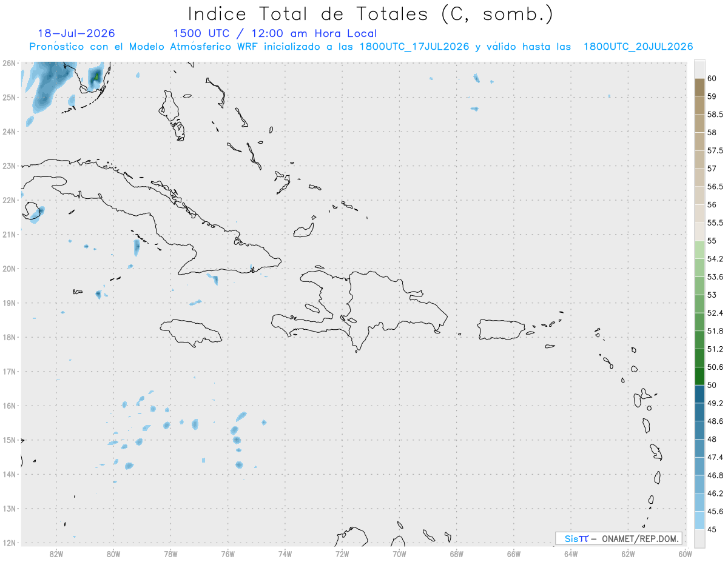Click the '1800UTC_20JUL2026' valid-until time
Viewport: 728px width, 562px height.
(x=638, y=47)
